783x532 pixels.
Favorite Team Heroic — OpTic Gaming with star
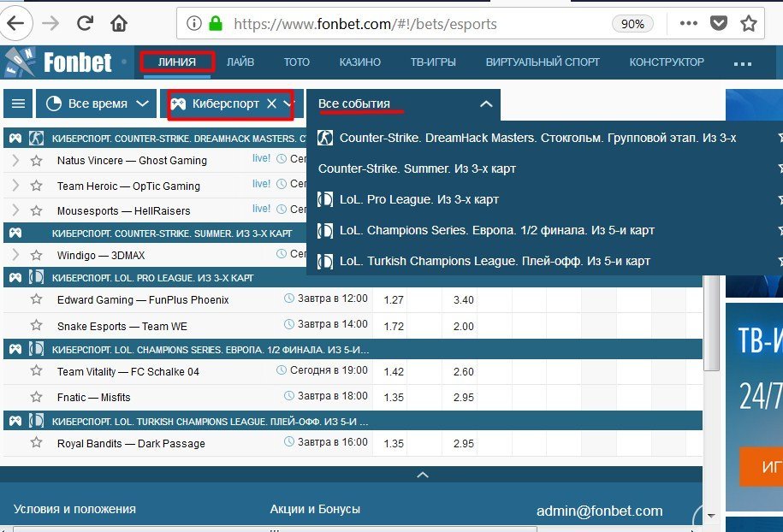point(37,186)
